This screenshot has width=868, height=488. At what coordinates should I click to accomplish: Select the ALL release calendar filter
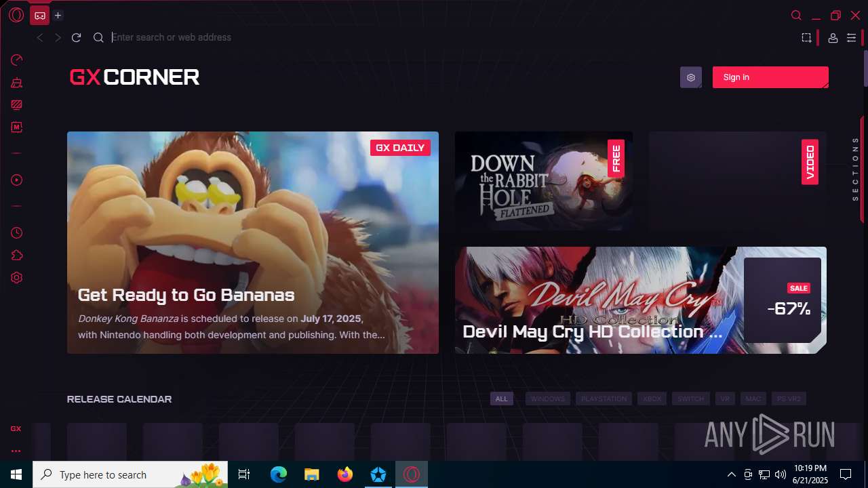pos(502,399)
